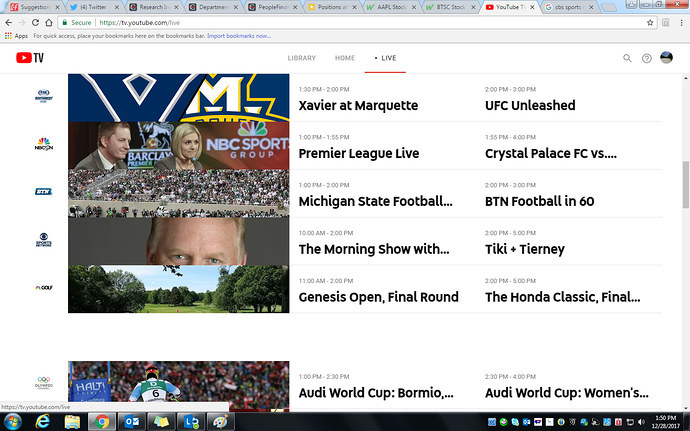
Task: Click the skier World Cup thumbnail
Action: coord(179,386)
